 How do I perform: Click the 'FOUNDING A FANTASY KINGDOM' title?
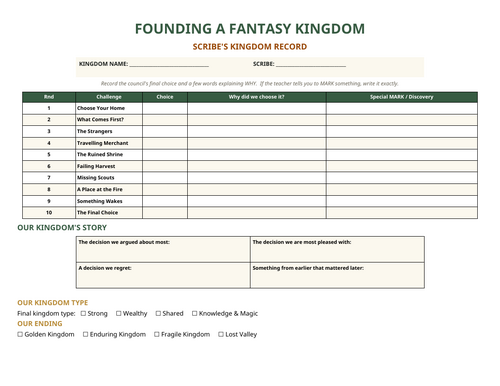[250, 29]
